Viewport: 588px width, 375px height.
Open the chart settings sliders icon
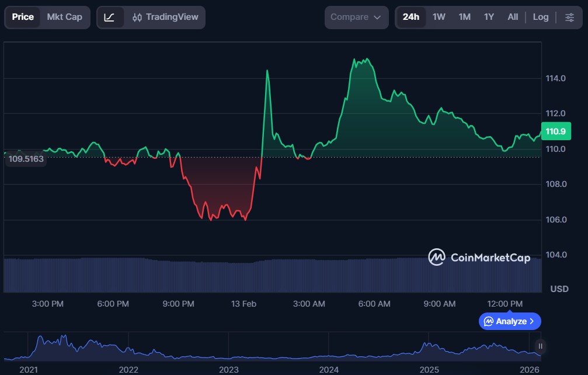coord(569,18)
